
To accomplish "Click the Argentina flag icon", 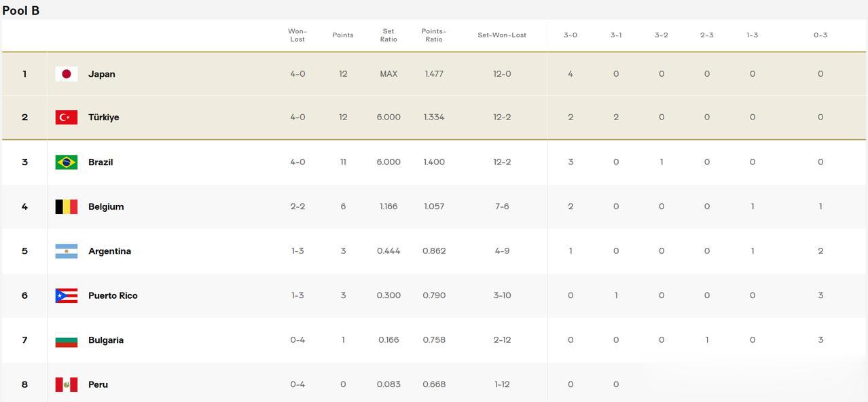I will pos(67,251).
